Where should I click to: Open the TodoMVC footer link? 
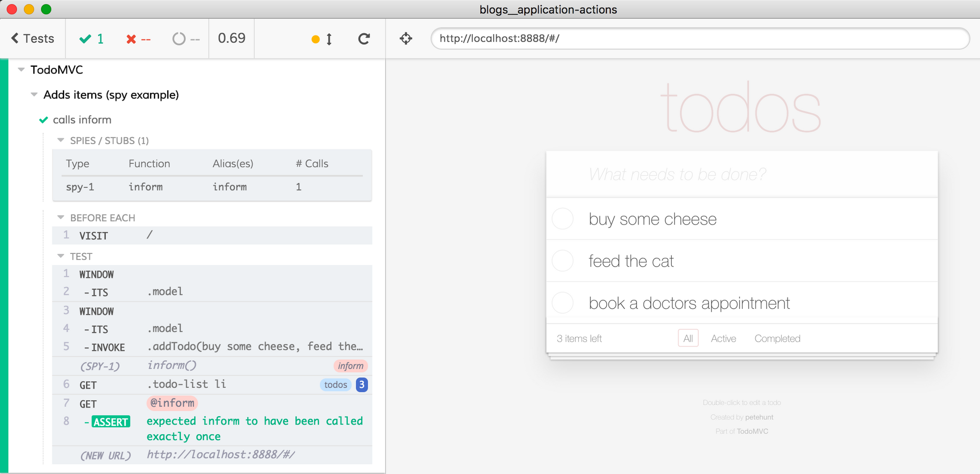point(752,431)
